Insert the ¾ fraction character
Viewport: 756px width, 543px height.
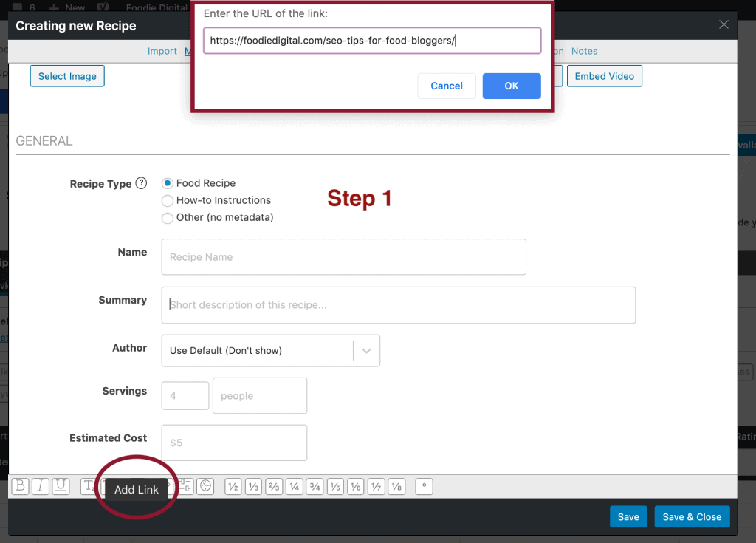point(315,487)
